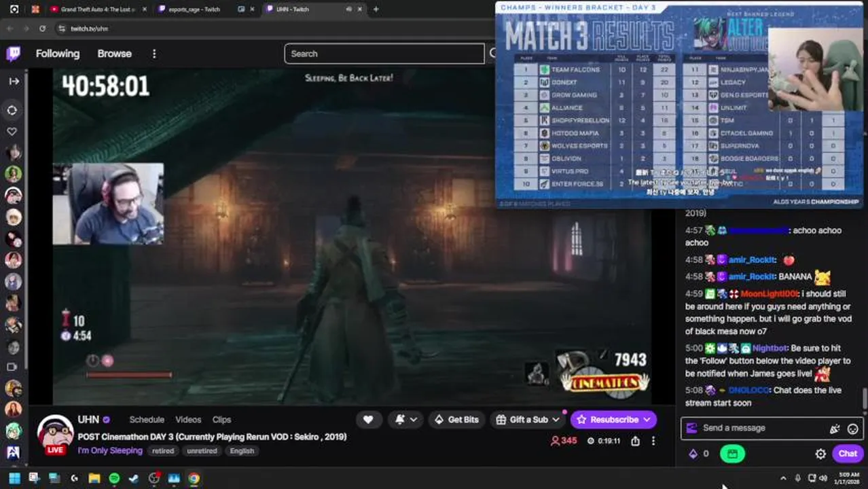Open channel points balance icon
This screenshot has height=489, width=868.
click(699, 454)
